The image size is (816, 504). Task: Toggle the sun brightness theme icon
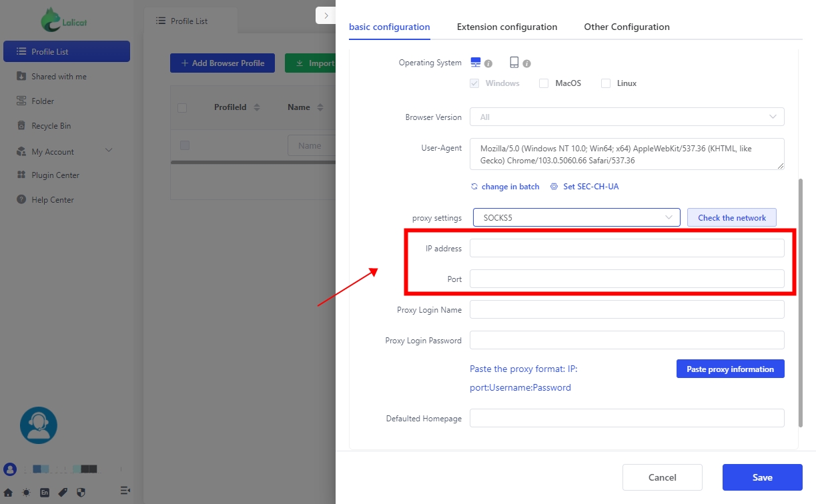(26, 493)
